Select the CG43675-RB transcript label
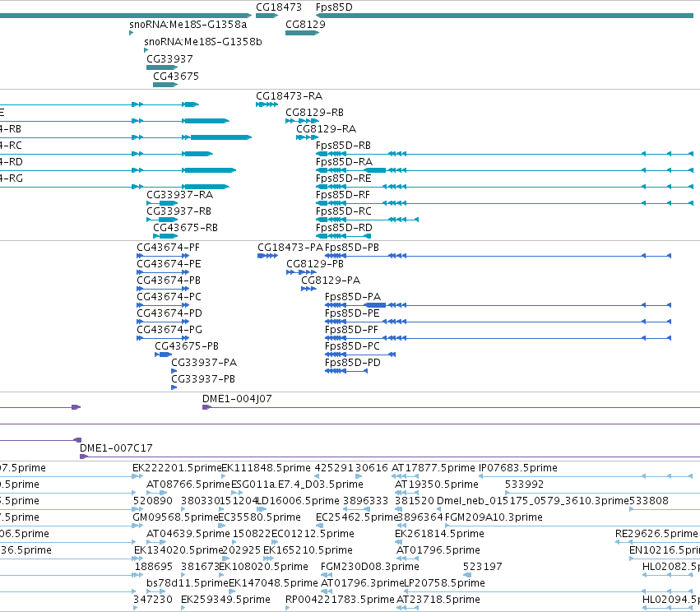The image size is (700, 612). pyautogui.click(x=185, y=228)
